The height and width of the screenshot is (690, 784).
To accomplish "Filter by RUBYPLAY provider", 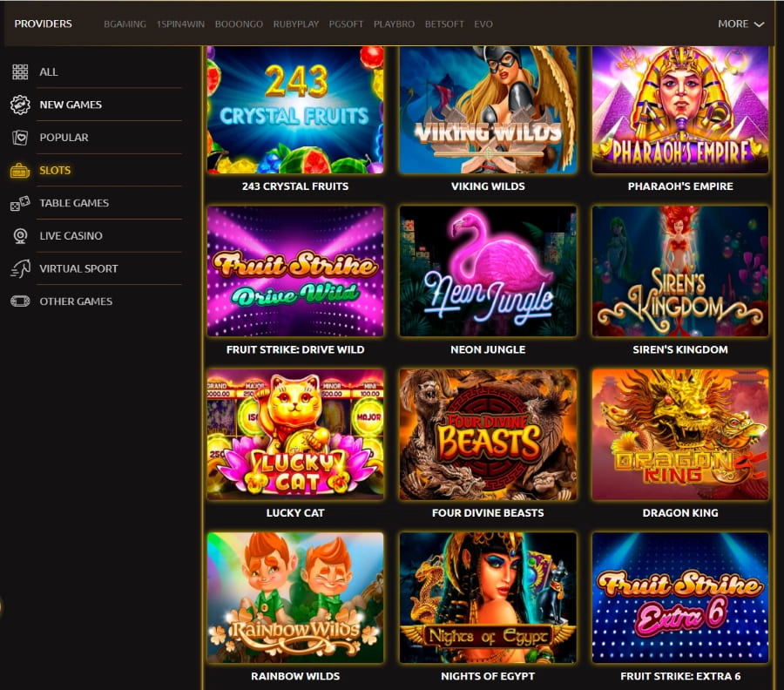I will 296,24.
